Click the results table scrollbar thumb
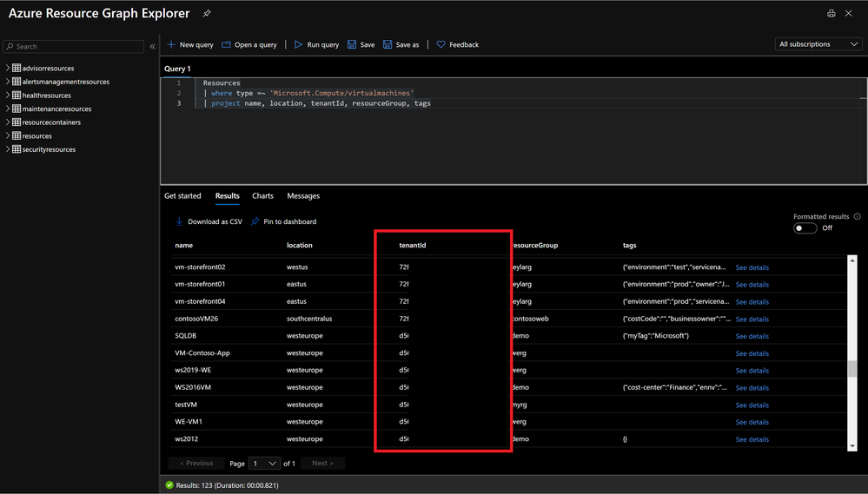Image resolution: width=868 pixels, height=494 pixels. pos(852,368)
